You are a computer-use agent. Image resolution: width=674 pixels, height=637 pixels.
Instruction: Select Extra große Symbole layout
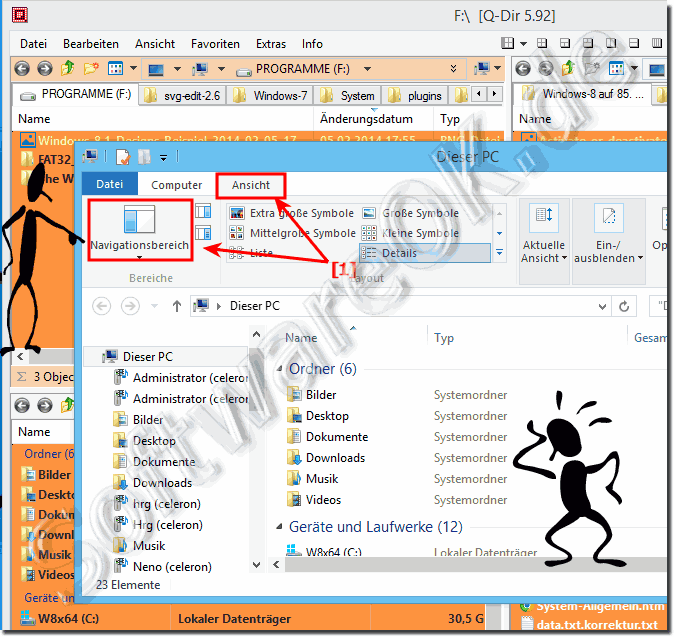(x=292, y=213)
